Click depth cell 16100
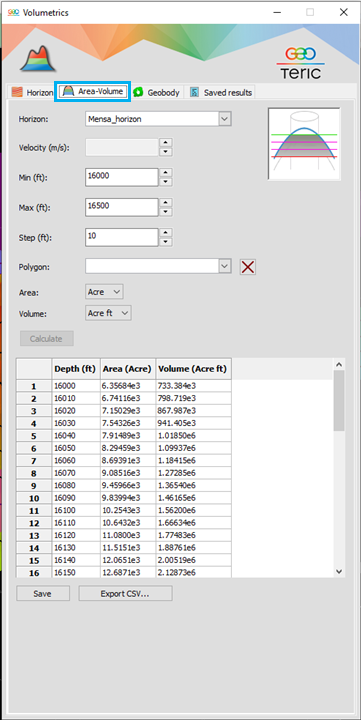This screenshot has width=361, height=720. pyautogui.click(x=76, y=510)
